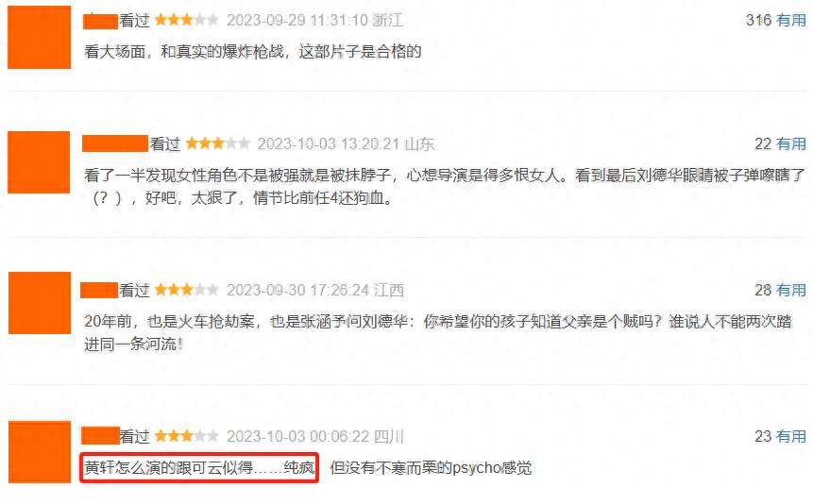Open the Shandong reviewer's avatar
Viewport: 813px width, 504px height.
click(39, 162)
